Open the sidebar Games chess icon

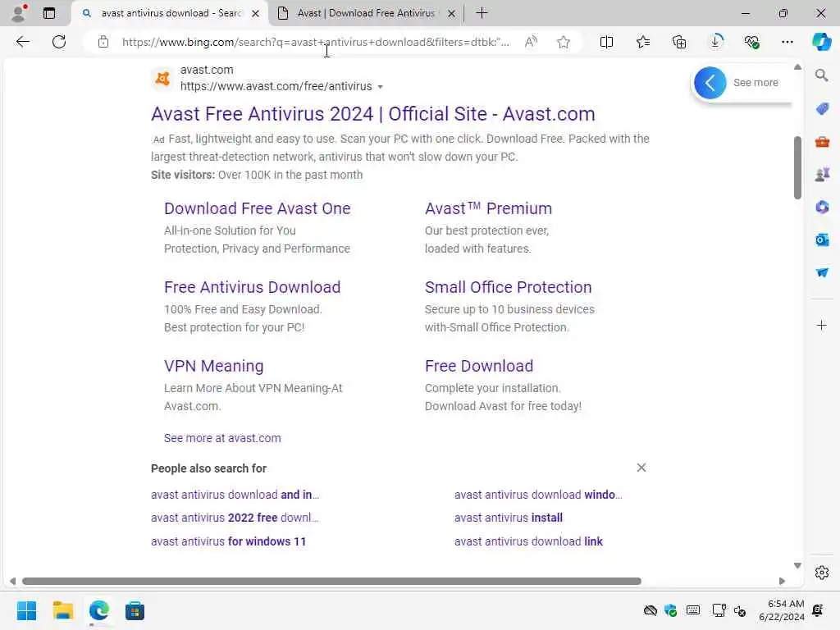coord(822,174)
